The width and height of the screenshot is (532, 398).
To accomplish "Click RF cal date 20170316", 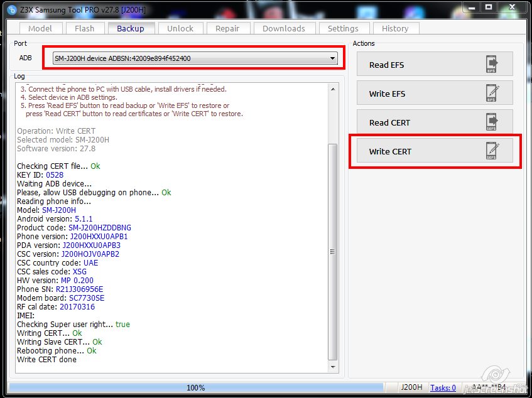I will (77, 307).
